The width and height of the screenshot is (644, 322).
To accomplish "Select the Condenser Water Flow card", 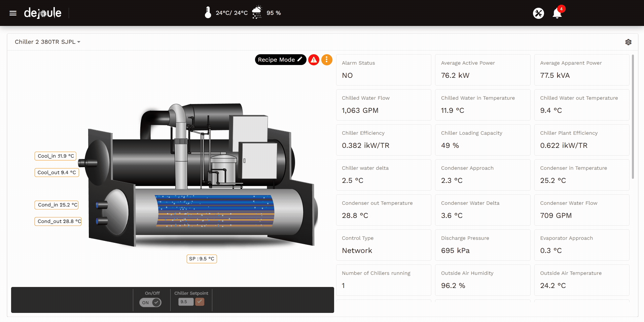I will coord(582,210).
